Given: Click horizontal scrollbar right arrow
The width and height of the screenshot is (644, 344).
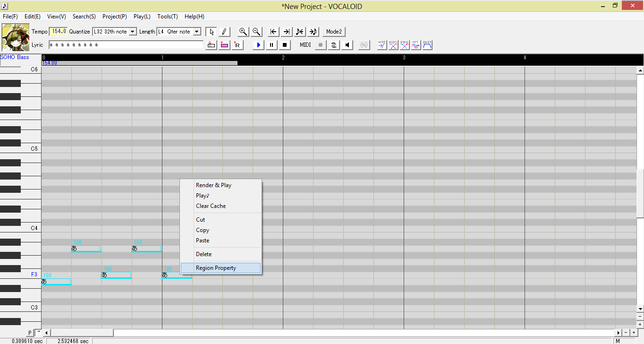Looking at the screenshot, I should [619, 333].
